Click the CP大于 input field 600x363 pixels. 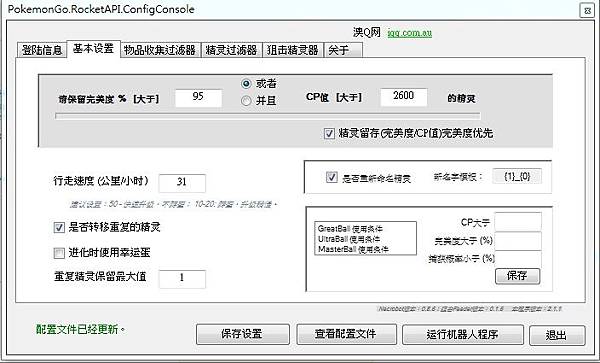(518, 222)
